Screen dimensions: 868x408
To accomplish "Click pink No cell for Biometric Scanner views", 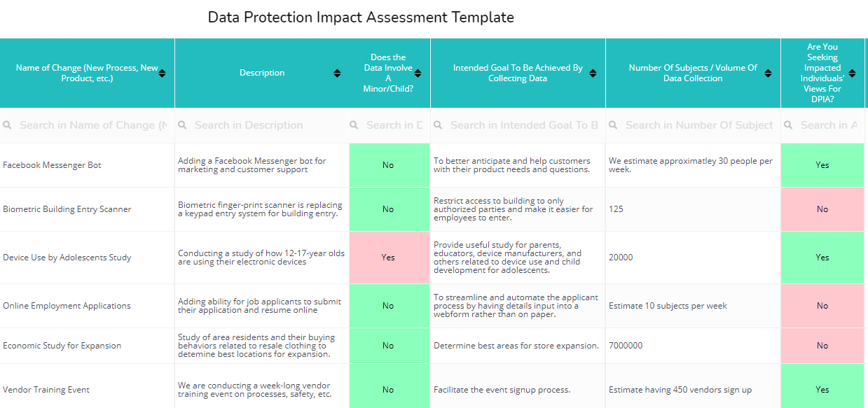I will (x=822, y=209).
